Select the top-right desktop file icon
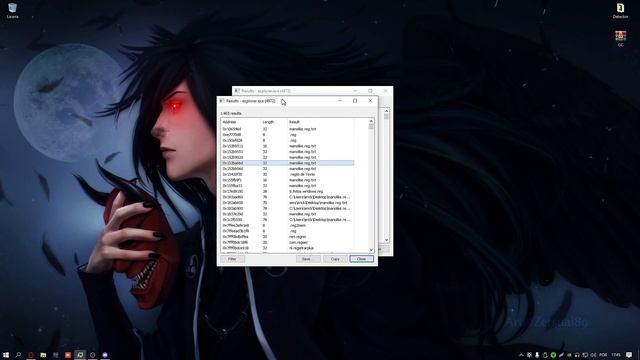Viewport: 640px width, 360px height. (620, 11)
